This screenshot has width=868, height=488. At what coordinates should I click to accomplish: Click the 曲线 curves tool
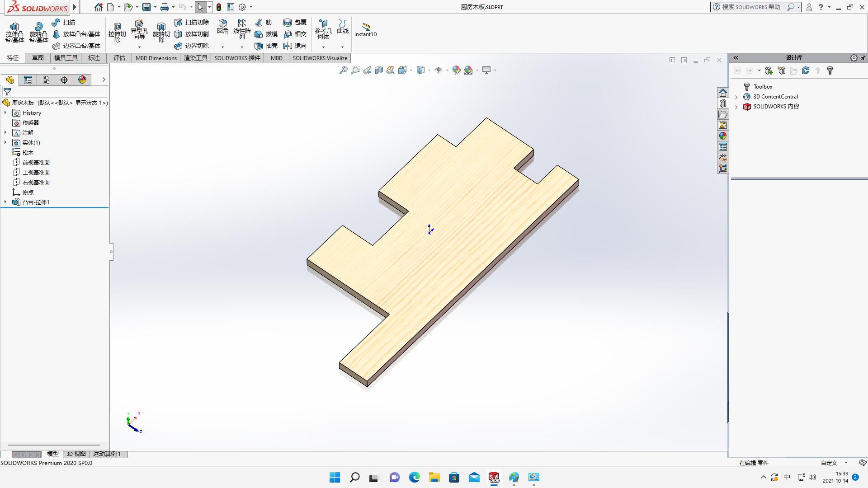[x=343, y=27]
